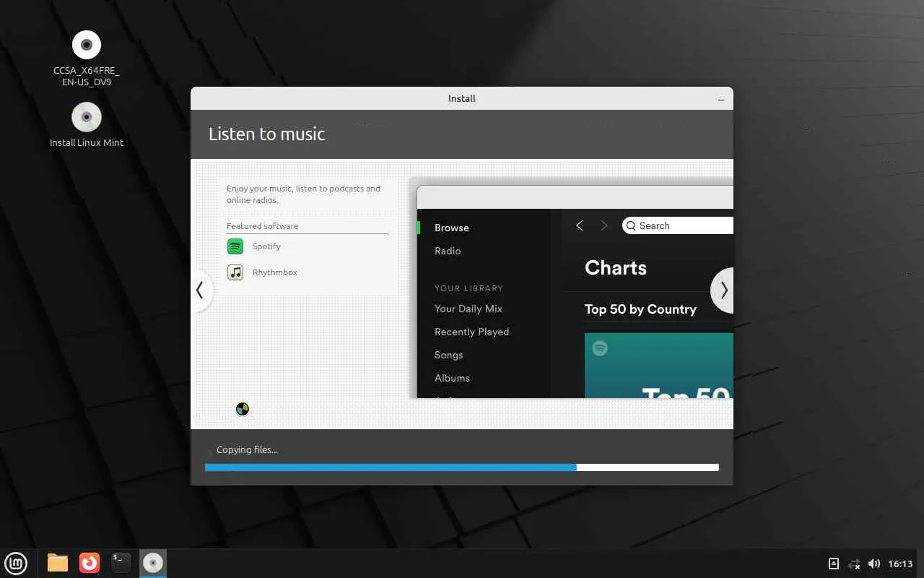Viewport: 924px width, 578px height.
Task: Click the Search field in the Spotify screenshot
Action: (x=678, y=226)
